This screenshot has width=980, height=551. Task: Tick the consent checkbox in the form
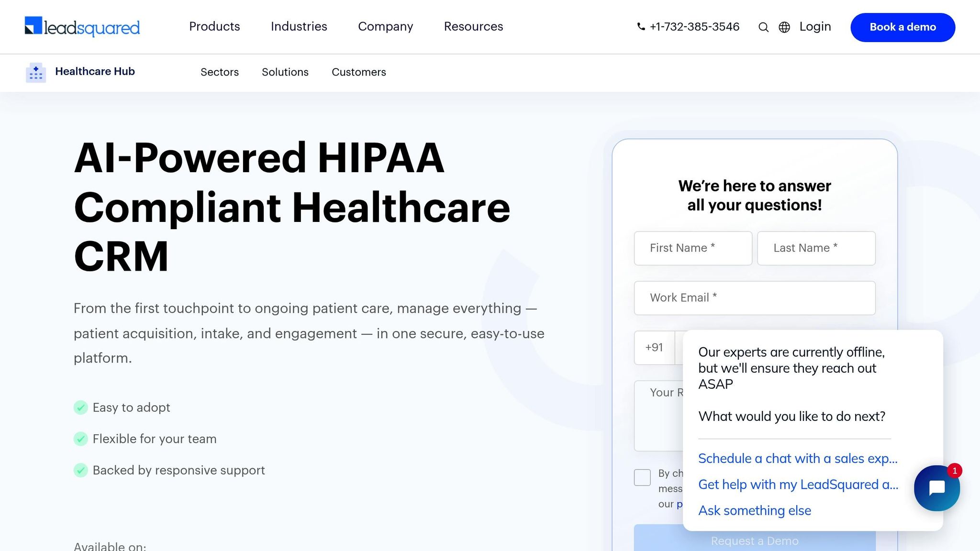(642, 477)
